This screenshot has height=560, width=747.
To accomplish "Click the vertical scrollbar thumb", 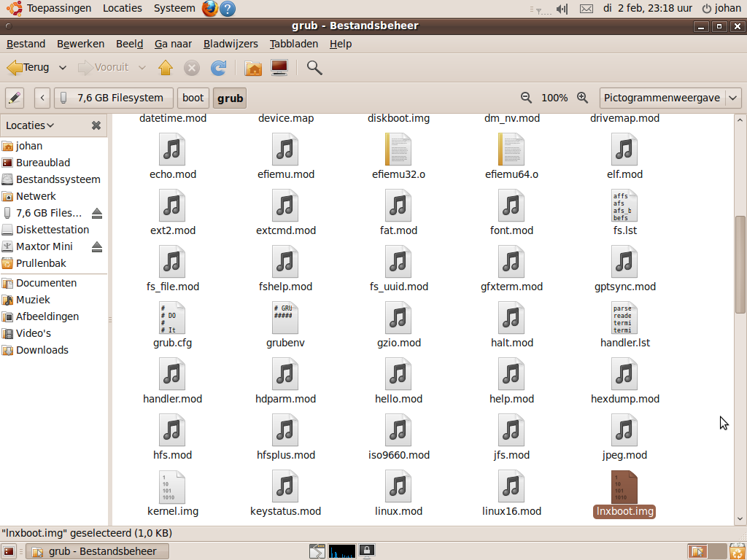I will coord(740,264).
